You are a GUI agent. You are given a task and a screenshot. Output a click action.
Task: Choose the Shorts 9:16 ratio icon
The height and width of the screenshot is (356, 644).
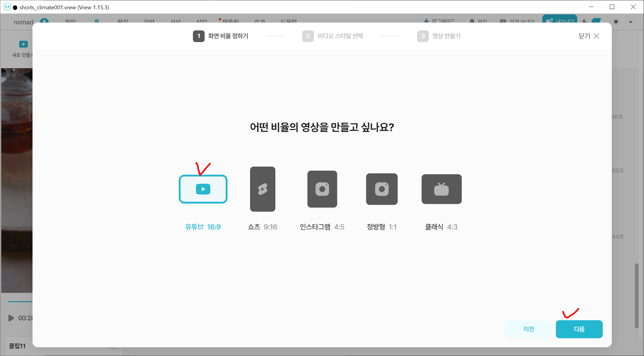pos(262,189)
